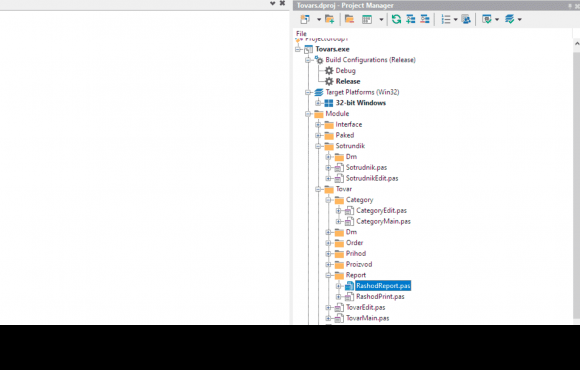The height and width of the screenshot is (370, 580).
Task: Click the Build Groups users icon
Action: [x=466, y=19]
